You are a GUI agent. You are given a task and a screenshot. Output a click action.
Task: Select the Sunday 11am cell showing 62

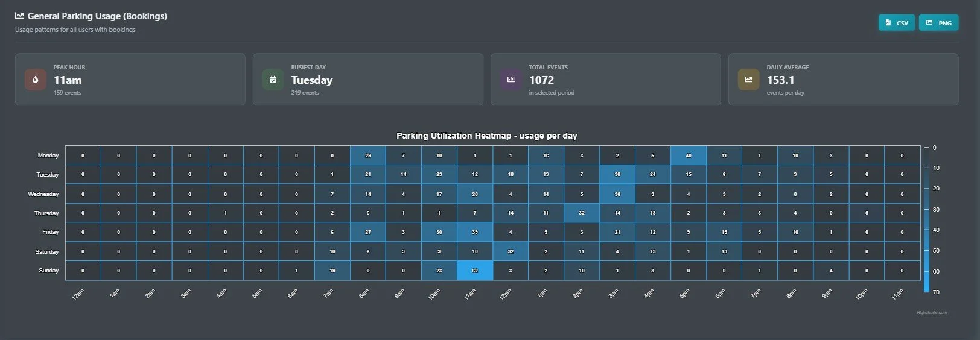(475, 271)
